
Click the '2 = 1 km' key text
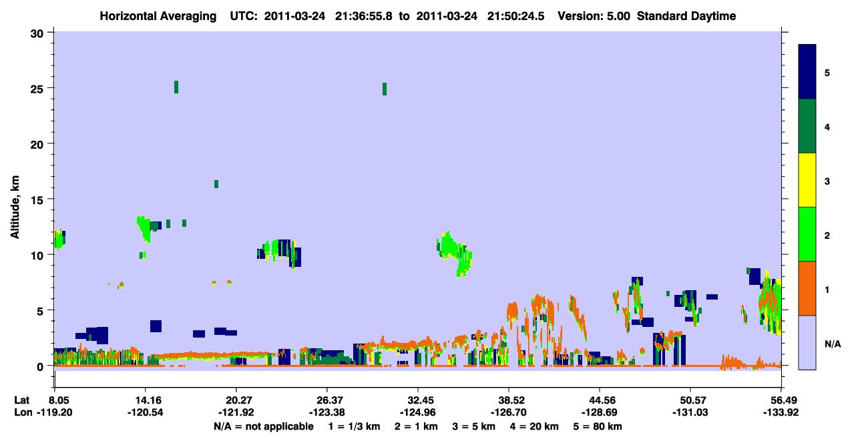coord(416,426)
